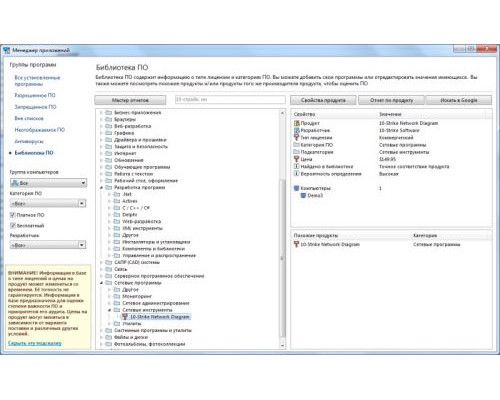Click the product search input field
Image resolution: width=500 pixels, height=400 pixels.
point(230,100)
